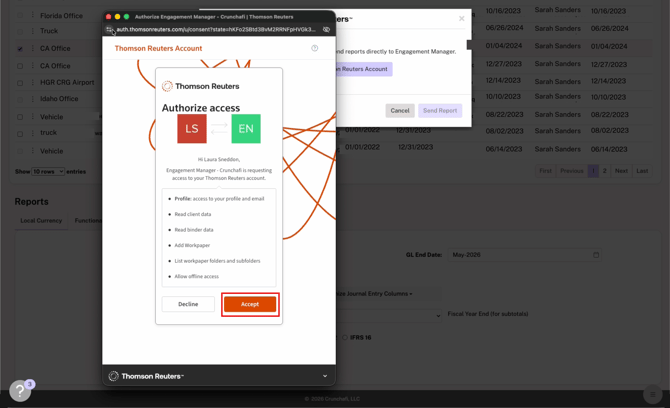Viewport: 670px width, 408px height.
Task: Click the GL End Date May-2026 field
Action: pyautogui.click(x=525, y=255)
